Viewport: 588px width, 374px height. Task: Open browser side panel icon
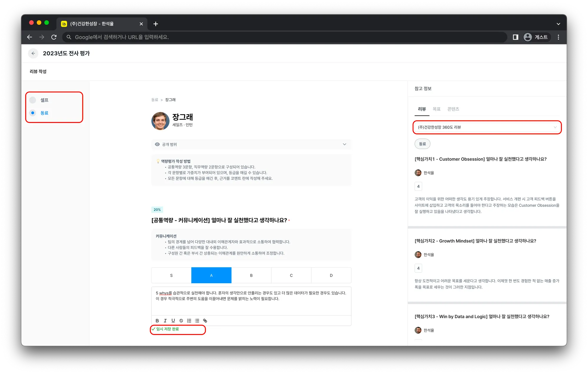pos(515,37)
